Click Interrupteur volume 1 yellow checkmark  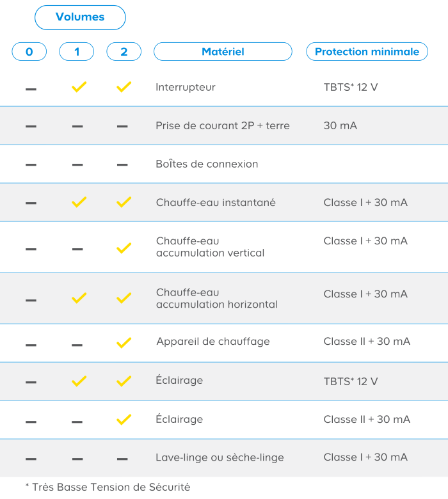(x=79, y=87)
